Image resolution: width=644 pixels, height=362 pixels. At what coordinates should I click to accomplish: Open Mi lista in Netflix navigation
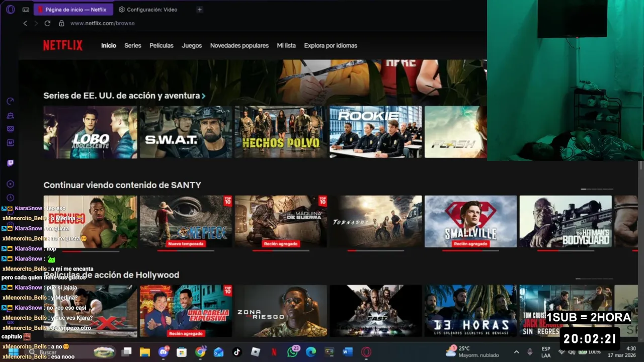click(286, 45)
